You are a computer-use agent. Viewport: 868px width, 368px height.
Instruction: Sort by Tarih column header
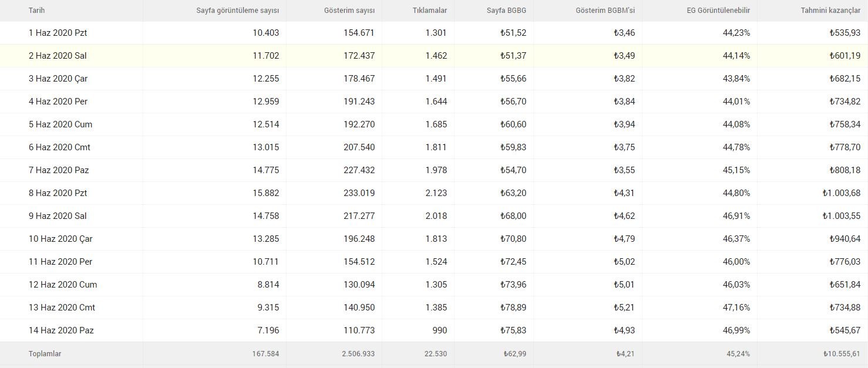click(x=36, y=11)
